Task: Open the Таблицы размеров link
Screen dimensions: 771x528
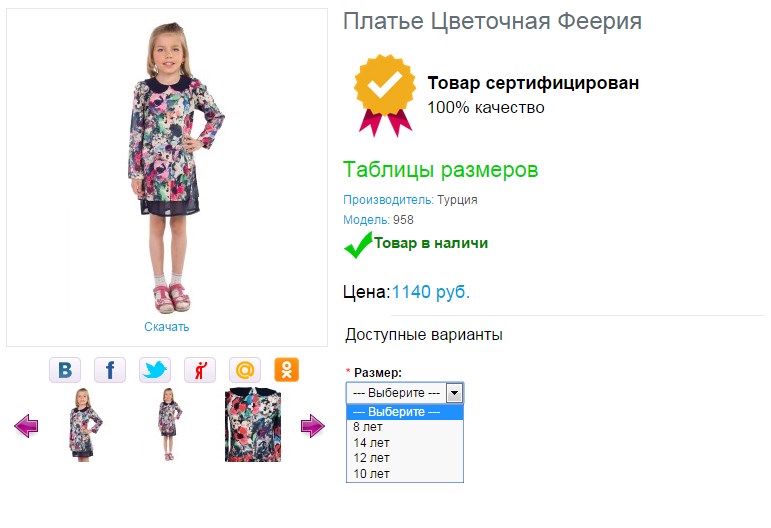Action: pyautogui.click(x=440, y=170)
